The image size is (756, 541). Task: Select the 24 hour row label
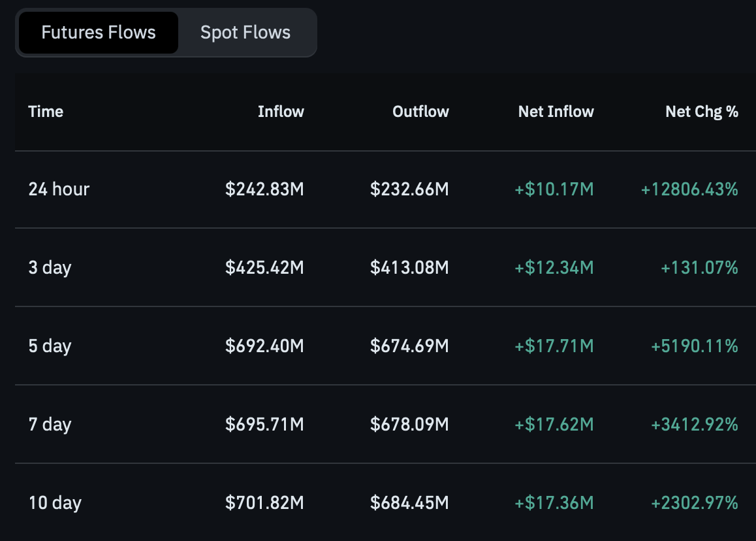(x=59, y=189)
